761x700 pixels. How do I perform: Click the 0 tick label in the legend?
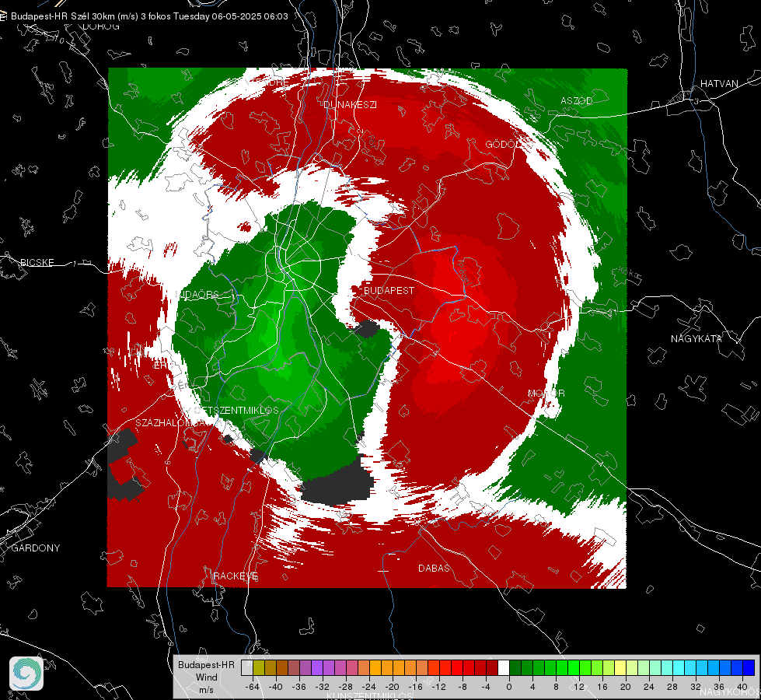(508, 687)
